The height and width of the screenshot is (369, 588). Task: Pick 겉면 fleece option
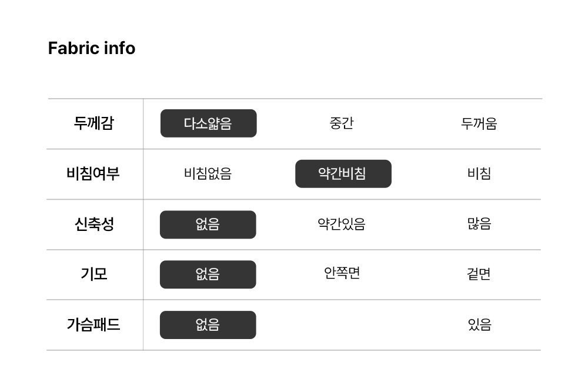(x=479, y=274)
